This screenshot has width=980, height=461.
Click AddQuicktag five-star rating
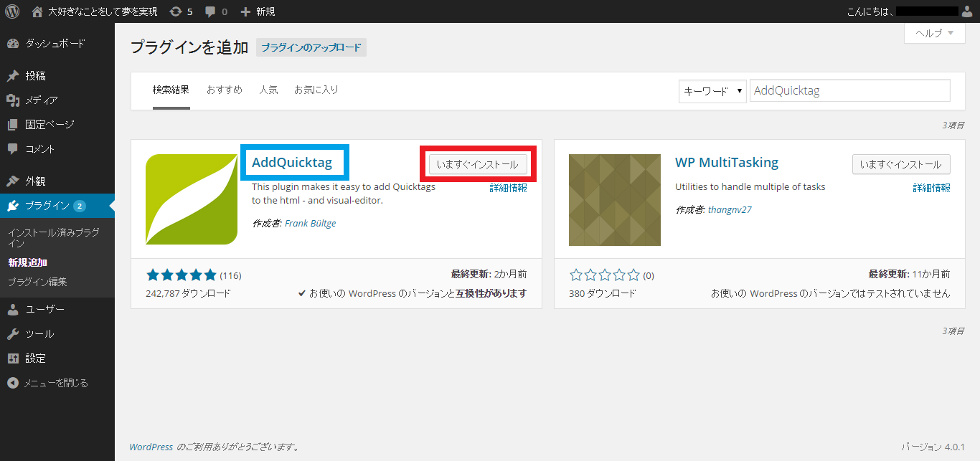pos(181,275)
